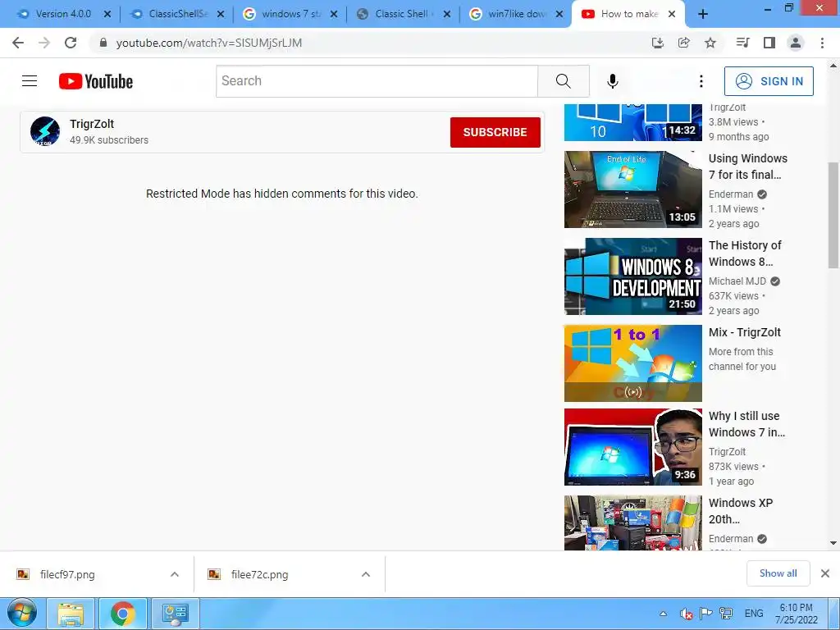Open the media control icon in Chrome toolbar

742,43
